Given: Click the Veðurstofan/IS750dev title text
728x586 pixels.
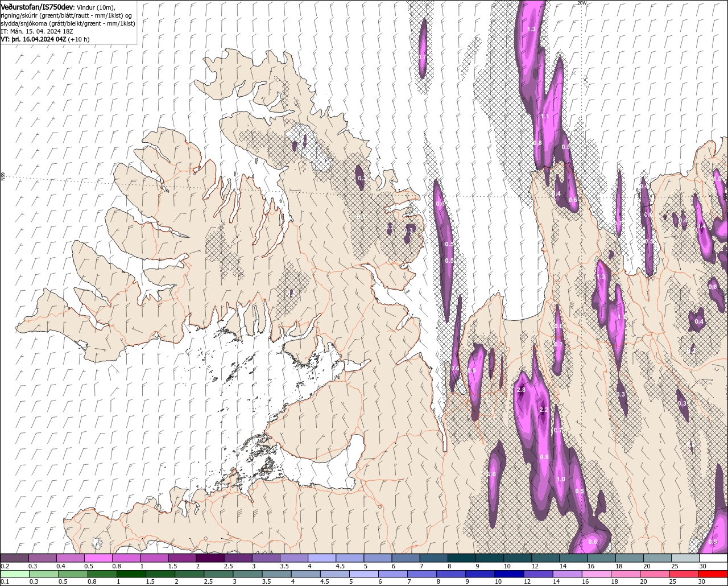Looking at the screenshot, I should pos(37,6).
